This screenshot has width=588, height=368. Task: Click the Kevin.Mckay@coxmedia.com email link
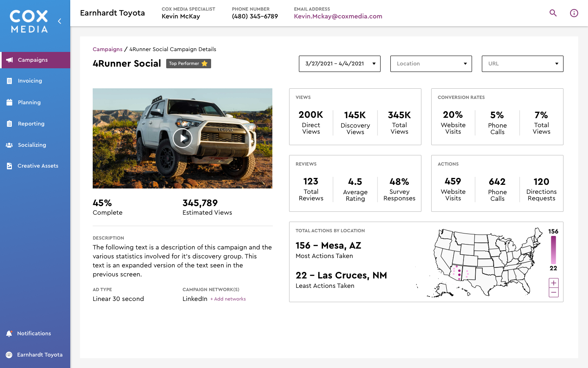(338, 16)
